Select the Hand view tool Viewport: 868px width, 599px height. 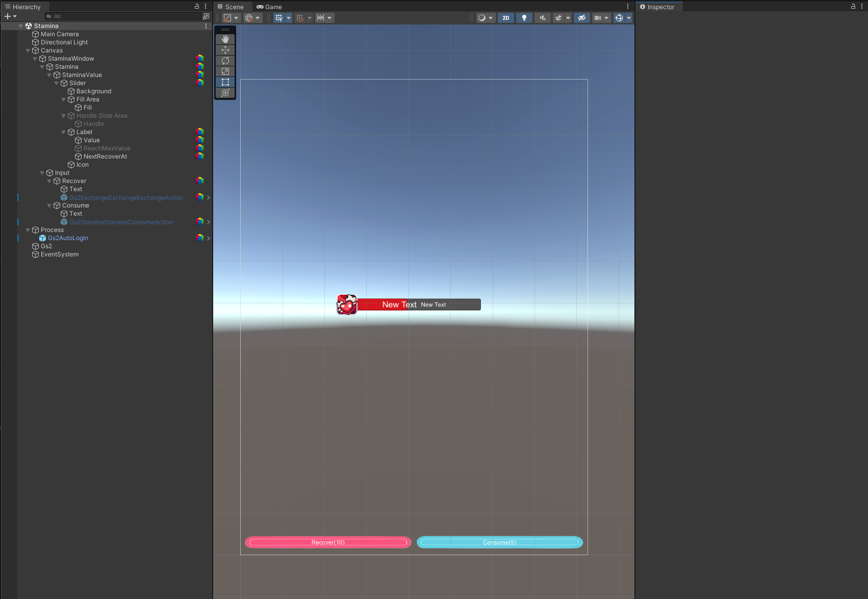pos(225,39)
